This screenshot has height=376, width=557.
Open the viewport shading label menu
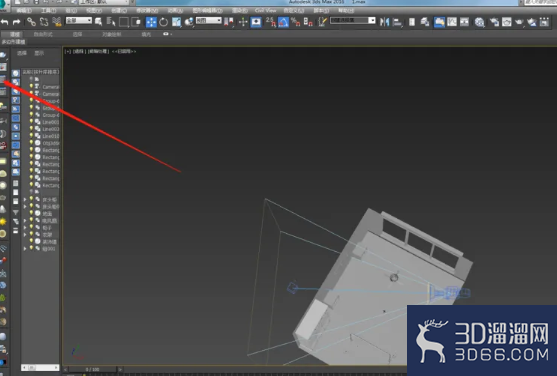pyautogui.click(x=98, y=52)
